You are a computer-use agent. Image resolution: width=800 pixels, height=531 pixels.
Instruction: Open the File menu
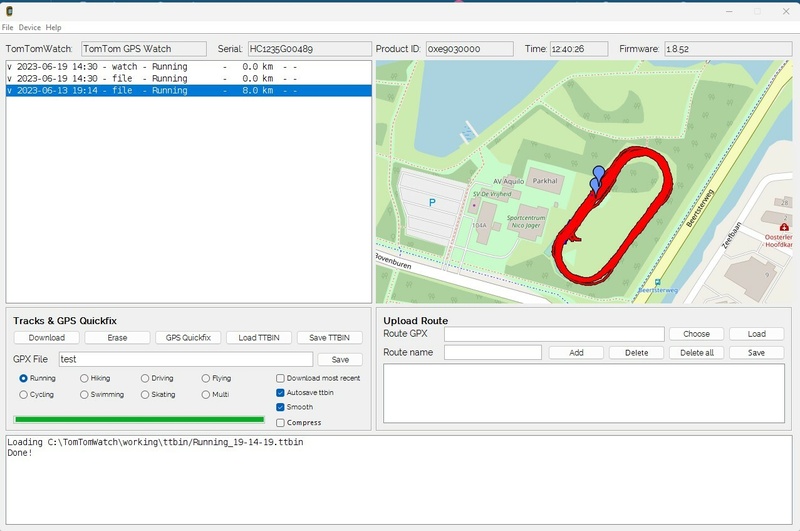[x=8, y=28]
